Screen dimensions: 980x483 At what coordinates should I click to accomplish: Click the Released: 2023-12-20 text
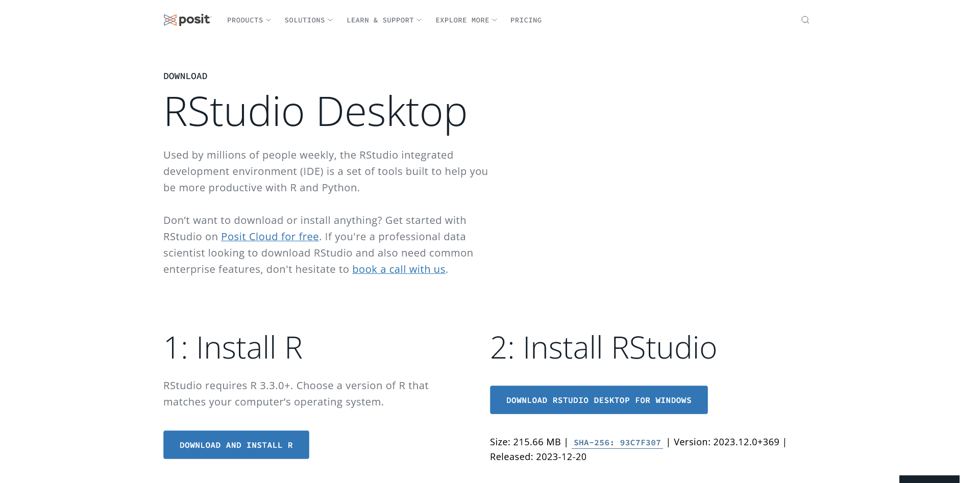(x=538, y=457)
